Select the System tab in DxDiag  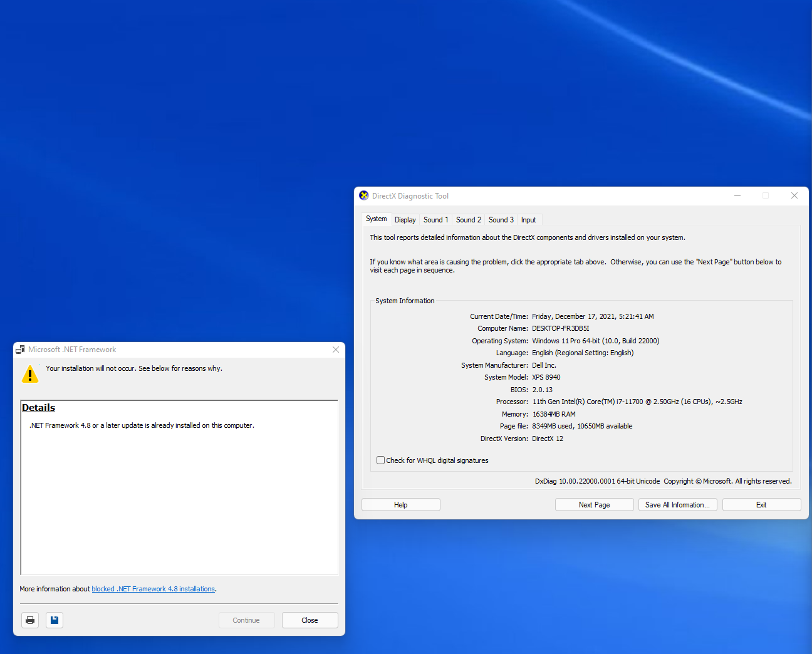[377, 219]
